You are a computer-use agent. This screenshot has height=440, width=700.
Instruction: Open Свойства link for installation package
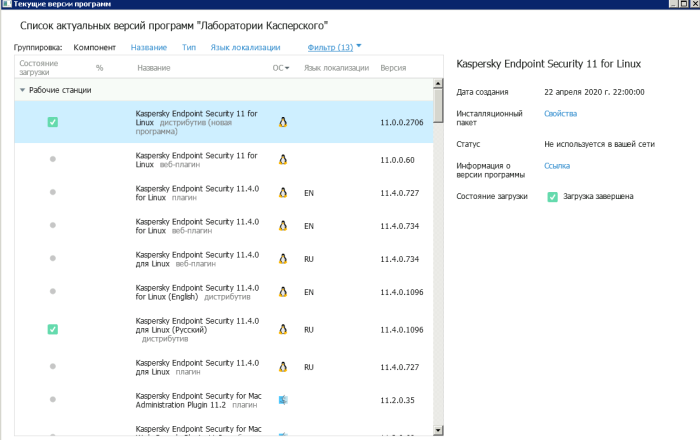coord(560,114)
